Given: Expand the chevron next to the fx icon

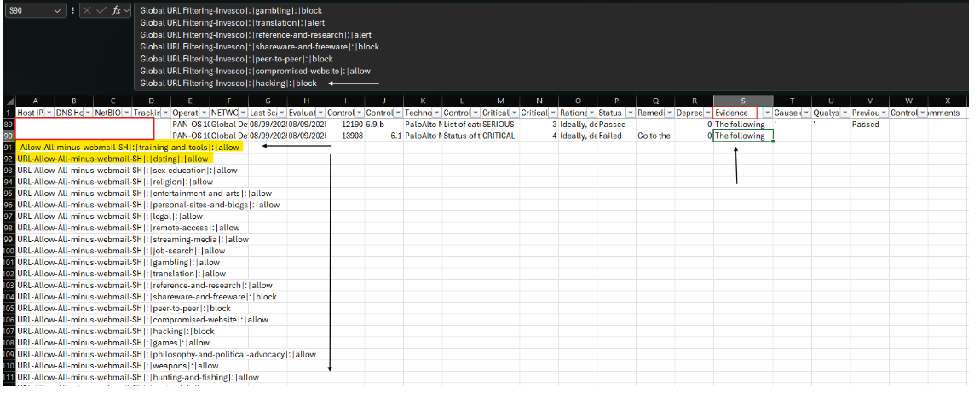Looking at the screenshot, I should click(127, 10).
